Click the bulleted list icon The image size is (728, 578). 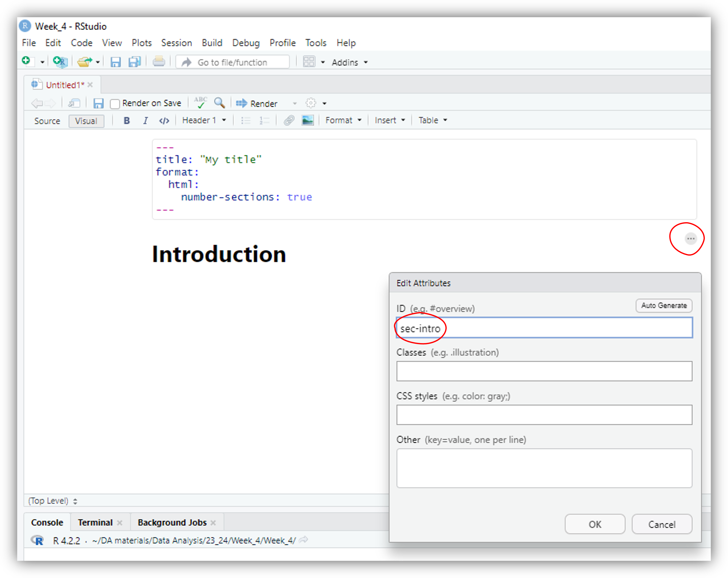coord(246,120)
